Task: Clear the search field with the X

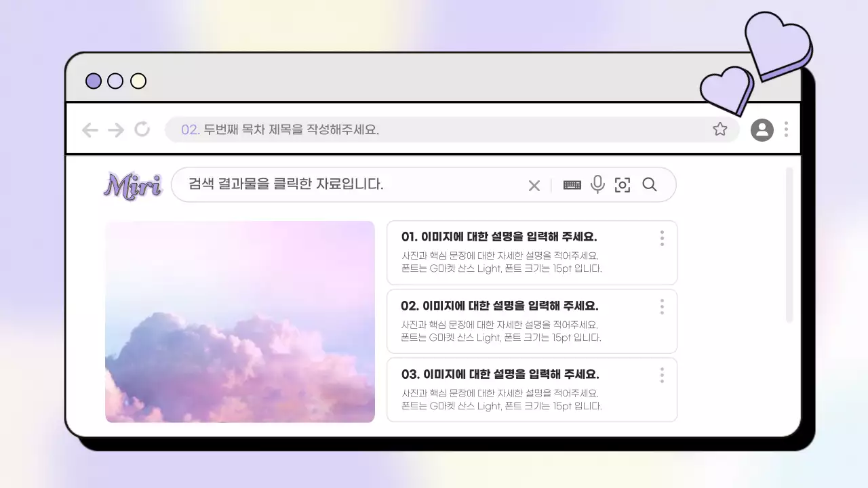Action: (534, 184)
